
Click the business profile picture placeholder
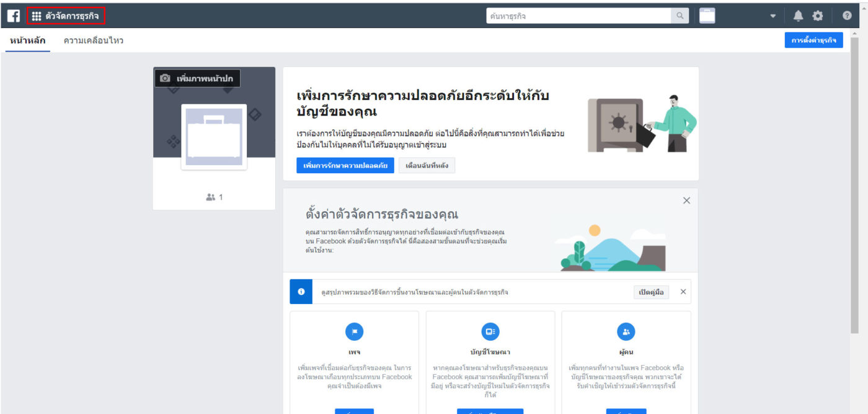click(214, 137)
